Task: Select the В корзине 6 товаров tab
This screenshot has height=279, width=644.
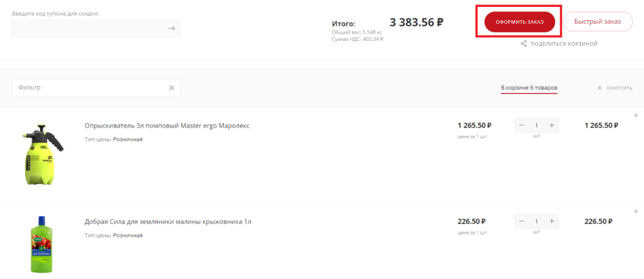Action: (x=529, y=87)
